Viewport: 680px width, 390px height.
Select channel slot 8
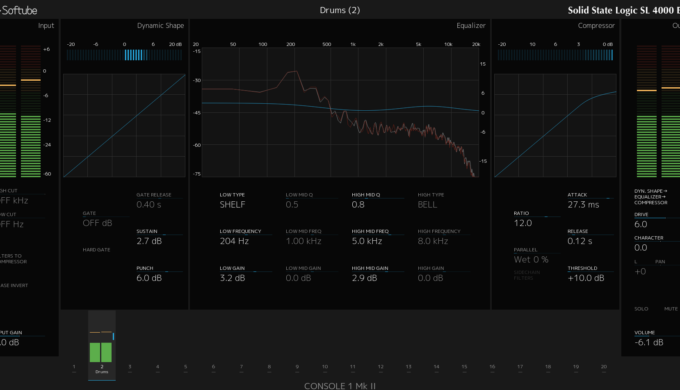click(x=269, y=368)
